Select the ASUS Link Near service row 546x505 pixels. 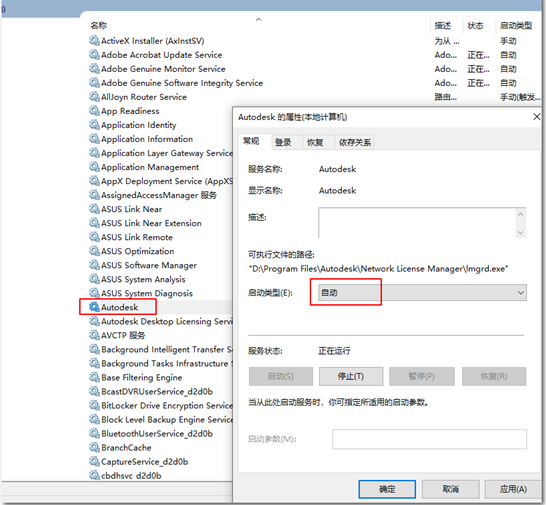tap(132, 209)
